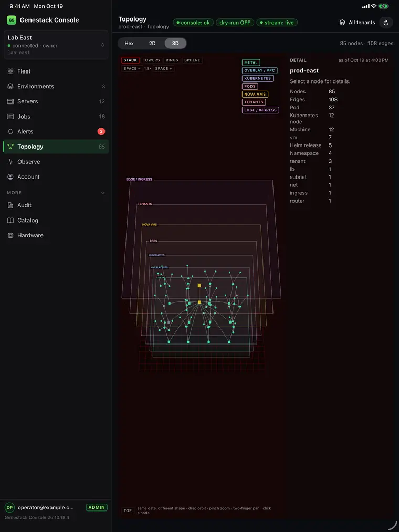399x532 pixels.
Task: Check the battery status icon
Action: pos(383,6)
